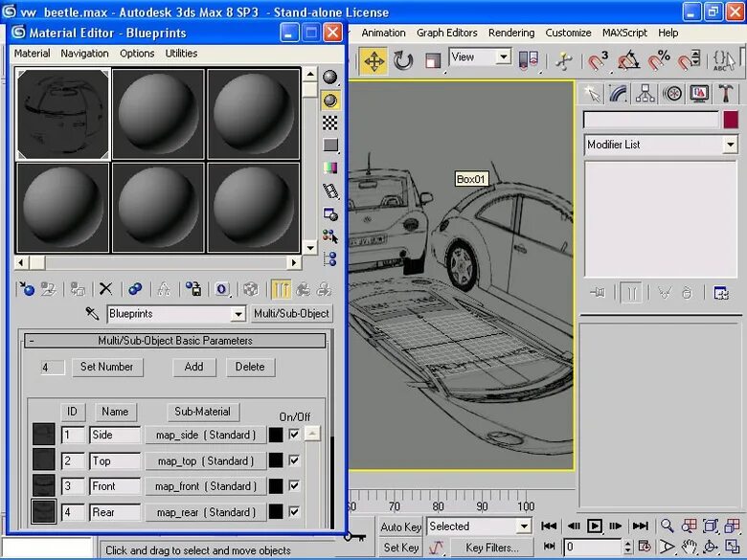Click the color swatch for Side material

point(276,435)
